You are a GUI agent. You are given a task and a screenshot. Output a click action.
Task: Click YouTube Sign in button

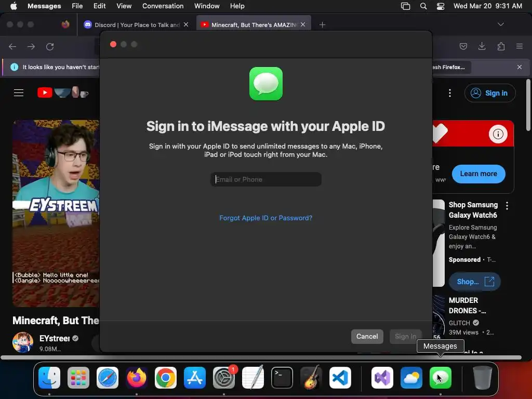tap(490, 93)
